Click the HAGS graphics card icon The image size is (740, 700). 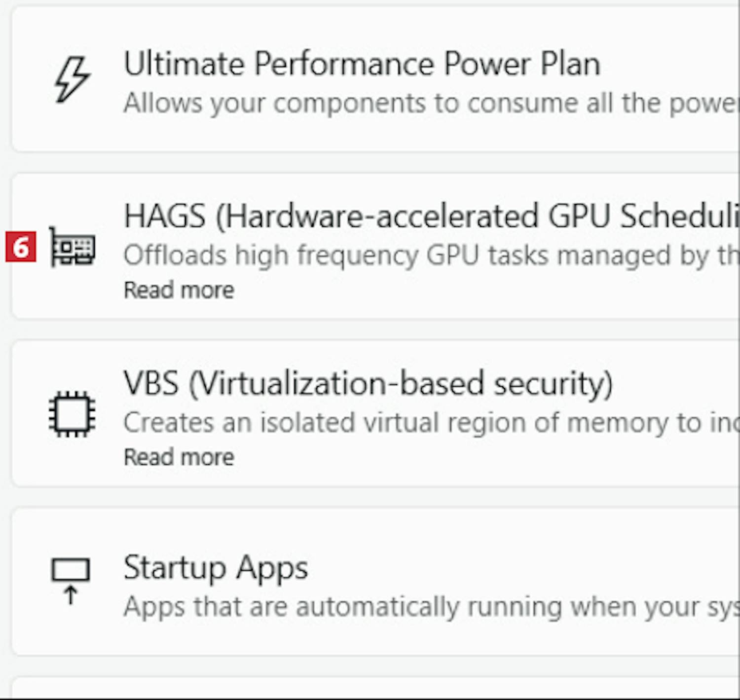coord(73,247)
